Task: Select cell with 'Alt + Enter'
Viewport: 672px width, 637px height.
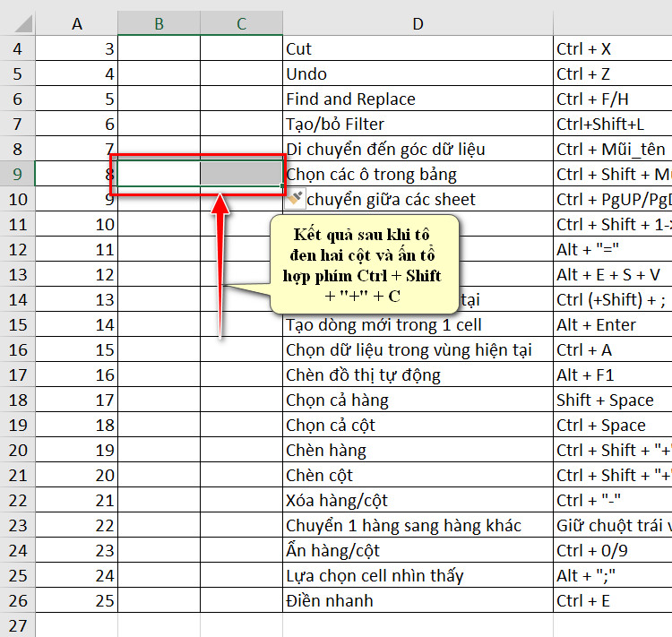Action: point(613,324)
